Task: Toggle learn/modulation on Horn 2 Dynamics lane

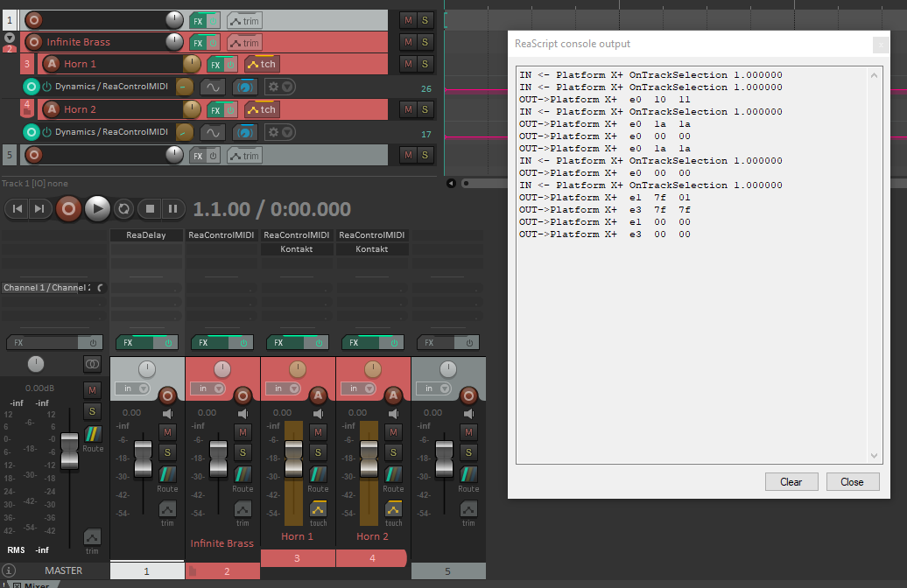Action: point(244,133)
